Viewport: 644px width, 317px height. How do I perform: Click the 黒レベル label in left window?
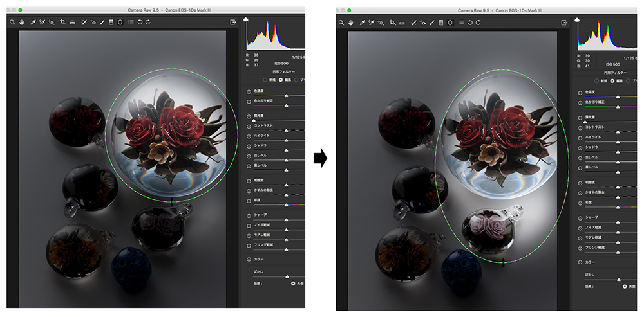coord(260,165)
